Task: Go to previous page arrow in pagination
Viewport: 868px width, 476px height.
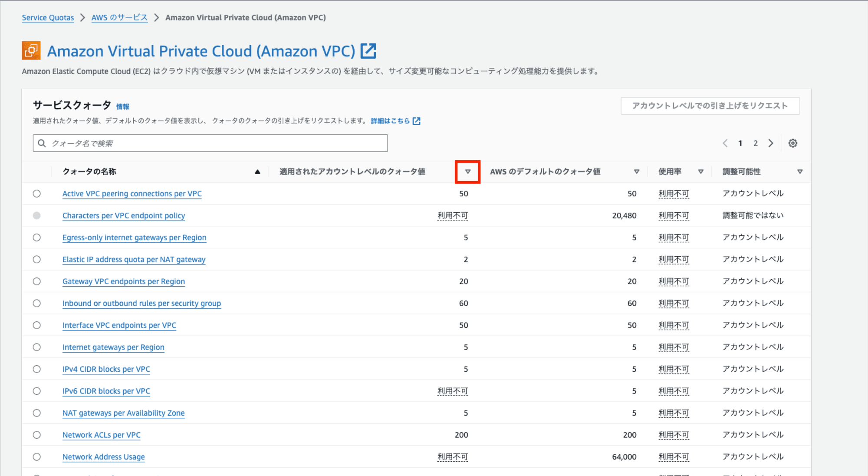Action: (x=725, y=143)
